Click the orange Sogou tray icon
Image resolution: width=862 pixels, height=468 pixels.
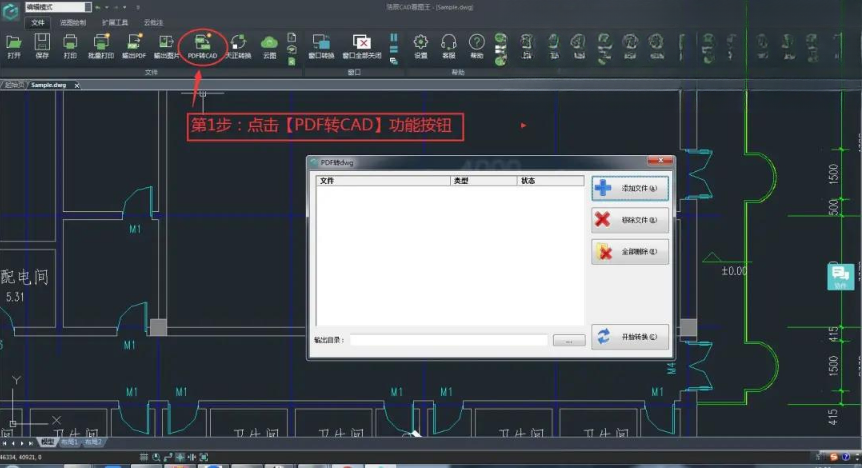834,457
